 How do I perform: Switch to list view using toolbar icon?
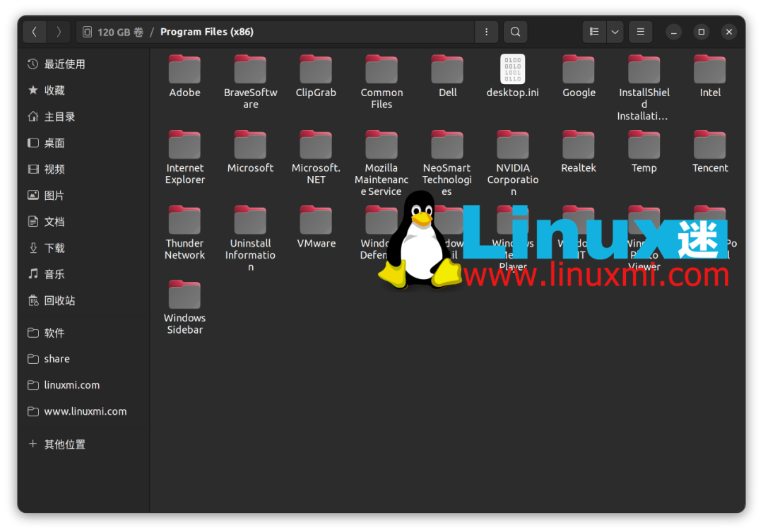coord(594,32)
